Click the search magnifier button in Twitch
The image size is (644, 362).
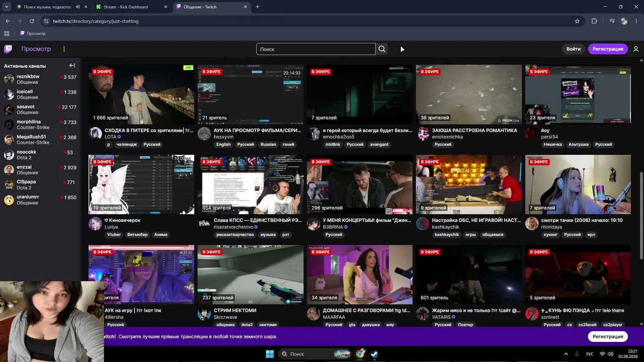click(x=382, y=49)
